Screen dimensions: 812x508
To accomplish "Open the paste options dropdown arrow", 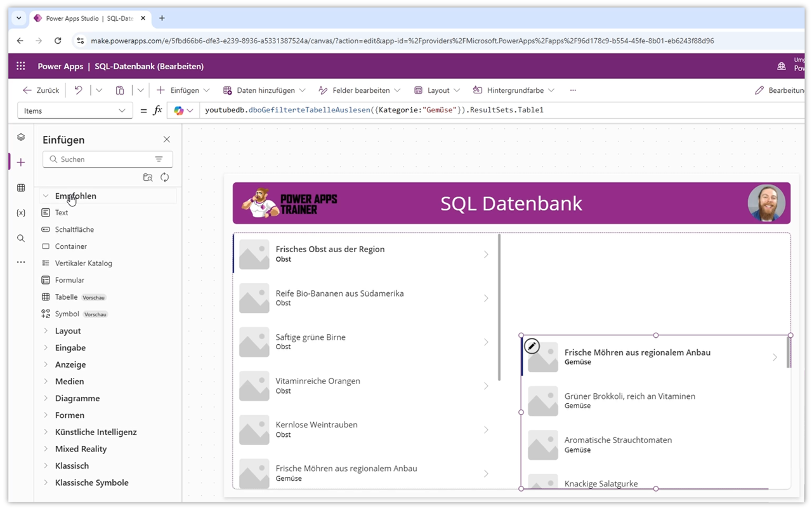I will click(141, 90).
